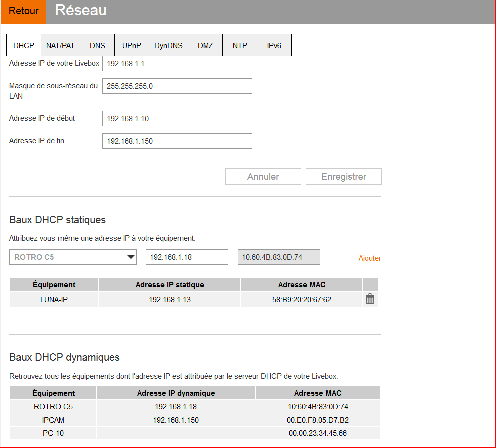Switch to the IPv6 tab
Screen dimensions: 496x448
(x=274, y=45)
